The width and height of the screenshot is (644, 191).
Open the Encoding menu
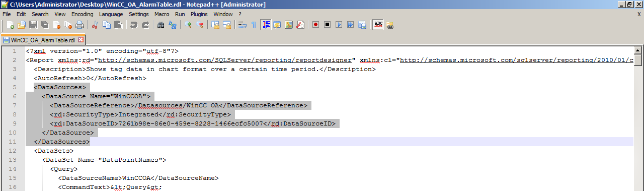83,14
